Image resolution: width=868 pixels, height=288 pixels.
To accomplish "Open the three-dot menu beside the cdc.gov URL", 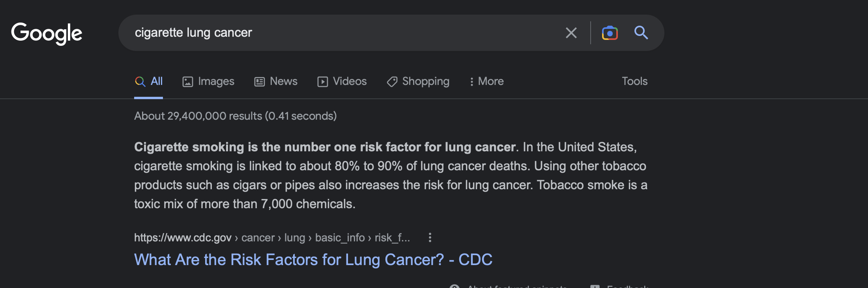I will point(430,237).
